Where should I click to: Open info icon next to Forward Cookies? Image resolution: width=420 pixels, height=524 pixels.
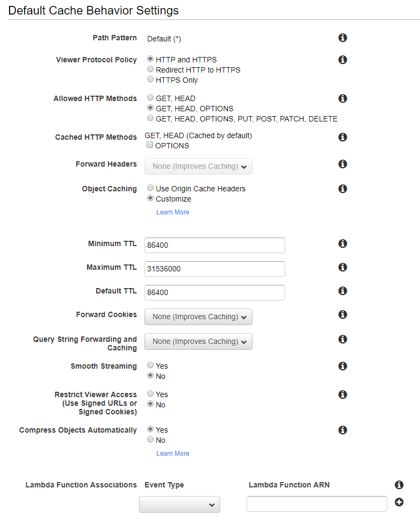(x=343, y=314)
